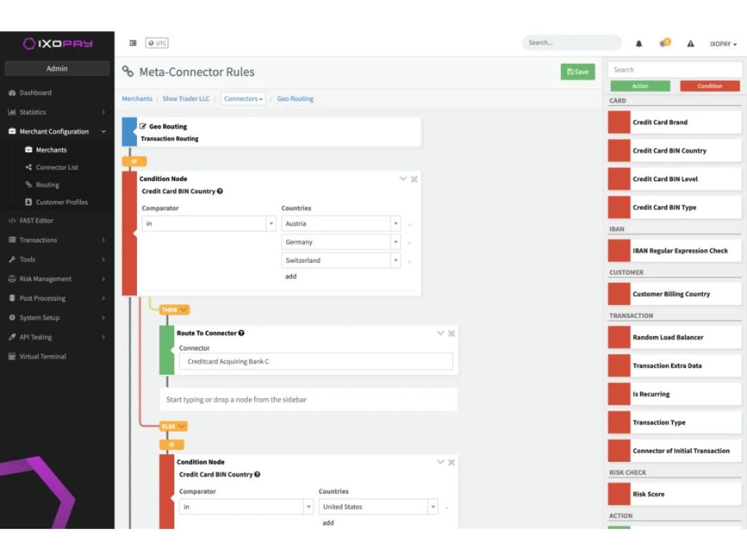
Task: Click the Creditcard Acquiring Bank C field
Action: tap(316, 362)
